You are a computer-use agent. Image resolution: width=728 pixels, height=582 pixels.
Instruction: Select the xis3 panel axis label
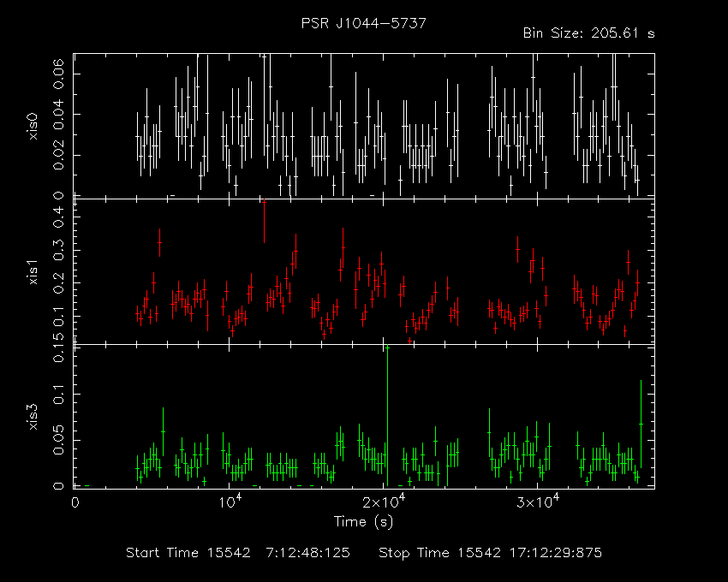(x=33, y=416)
